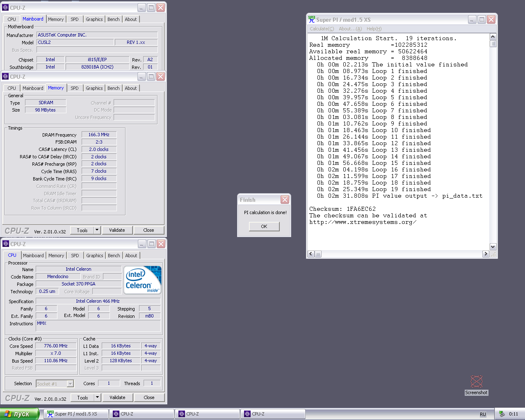Click the CPU-Z icon in the Memory window title bar

(x=6, y=76)
